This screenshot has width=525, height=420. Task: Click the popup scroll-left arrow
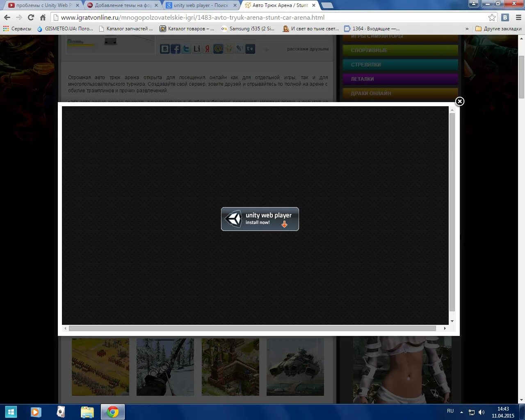tap(65, 328)
